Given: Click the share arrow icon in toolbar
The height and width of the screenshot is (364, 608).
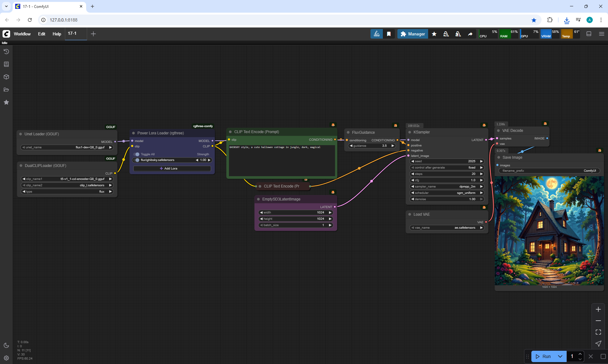Looking at the screenshot, I should tap(470, 34).
